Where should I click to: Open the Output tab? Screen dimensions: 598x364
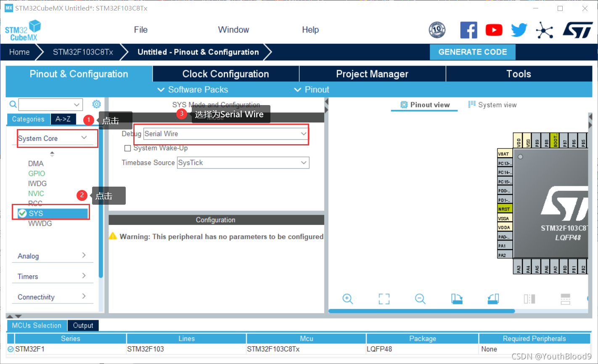coord(83,325)
